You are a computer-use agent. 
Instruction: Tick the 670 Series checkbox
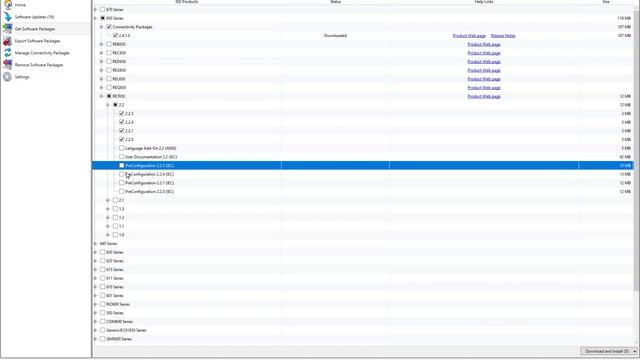102,9
